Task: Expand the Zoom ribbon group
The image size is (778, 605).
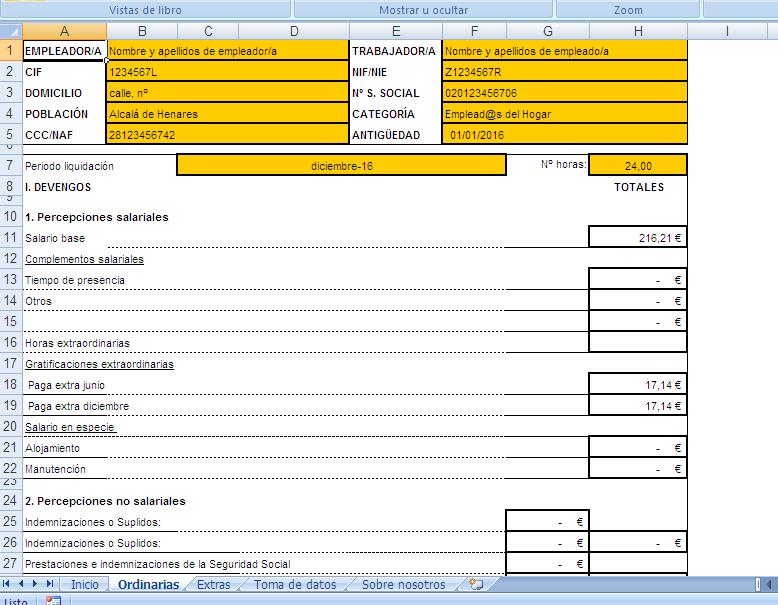Action: (x=628, y=9)
